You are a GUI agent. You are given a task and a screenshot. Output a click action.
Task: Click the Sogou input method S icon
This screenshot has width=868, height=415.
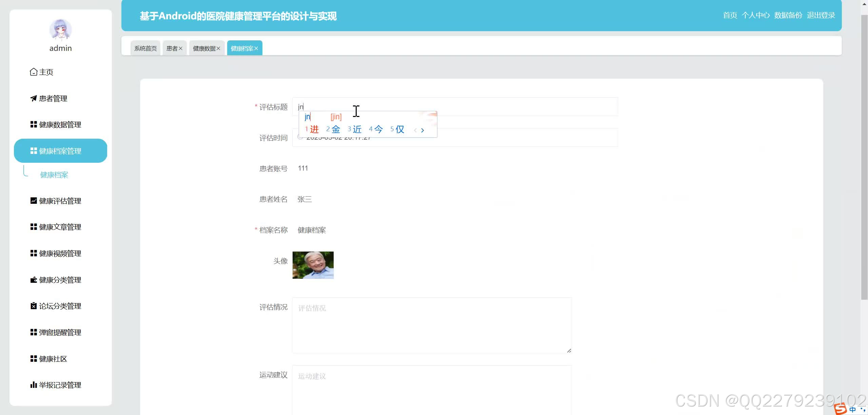[841, 409]
